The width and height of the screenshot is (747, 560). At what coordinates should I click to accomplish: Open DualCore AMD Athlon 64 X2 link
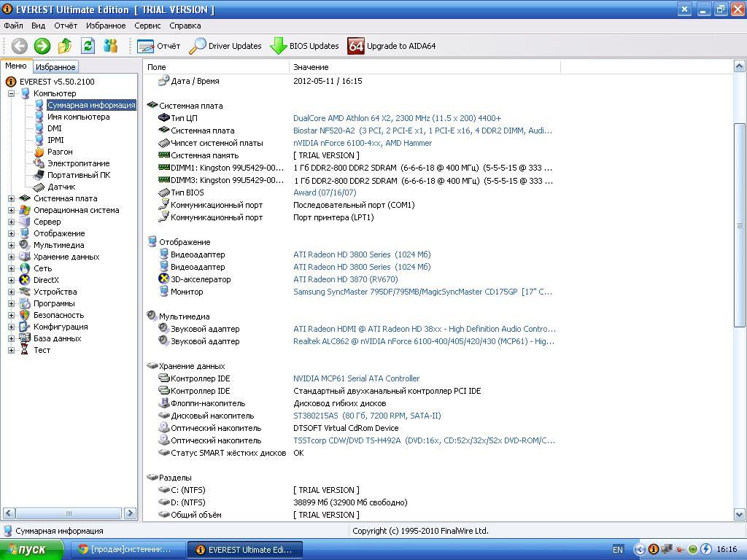click(x=398, y=118)
